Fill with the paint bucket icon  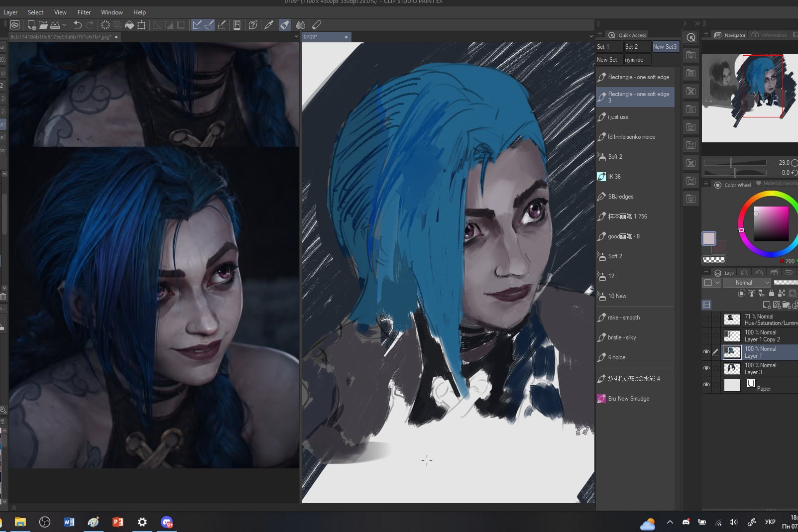(x=129, y=25)
